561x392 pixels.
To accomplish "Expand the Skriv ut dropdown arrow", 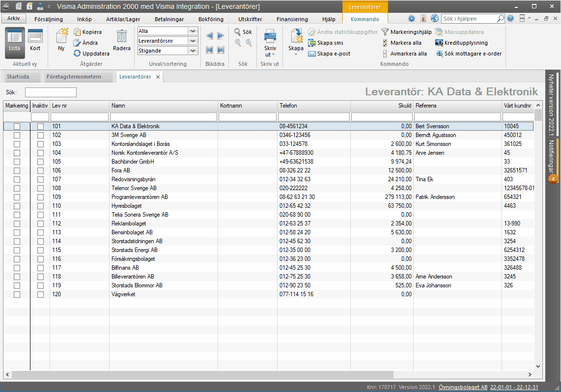I will coord(273,55).
